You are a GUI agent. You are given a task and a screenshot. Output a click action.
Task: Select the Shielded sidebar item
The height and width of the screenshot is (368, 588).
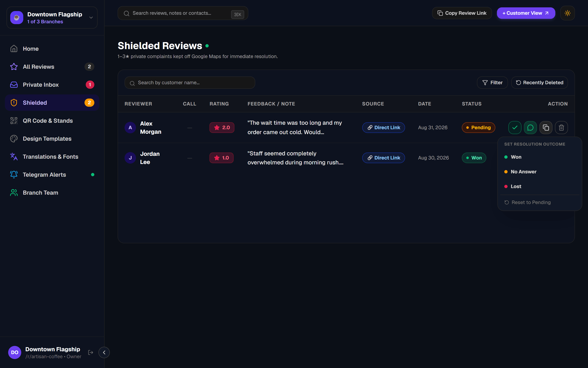pyautogui.click(x=52, y=103)
